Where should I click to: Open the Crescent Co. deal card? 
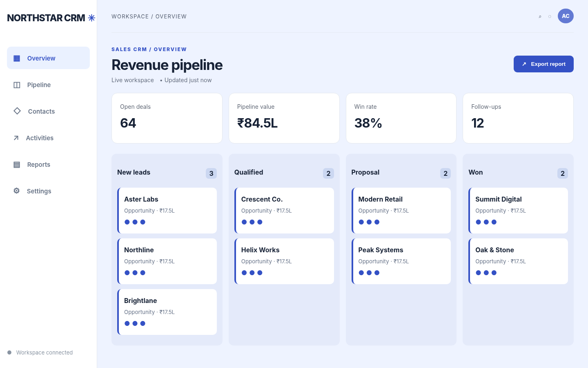coord(284,211)
